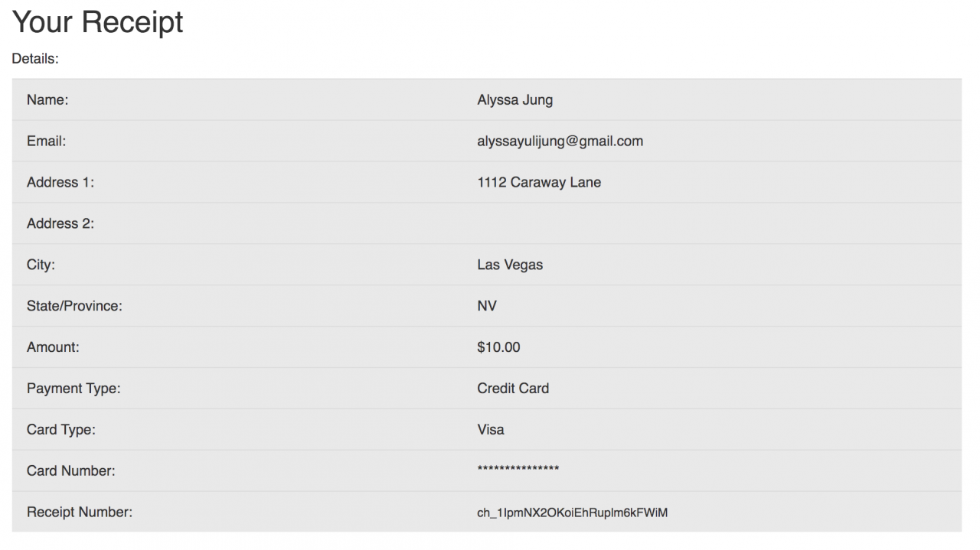Click the "Email:" row label
The width and height of the screenshot is (980, 550).
[47, 141]
